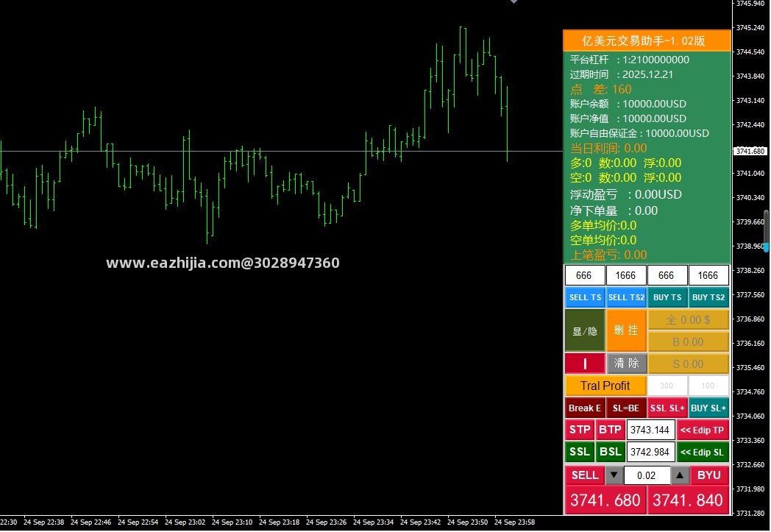Click the BTP buy take-profit button
This screenshot has height=532, width=771.
click(610, 430)
